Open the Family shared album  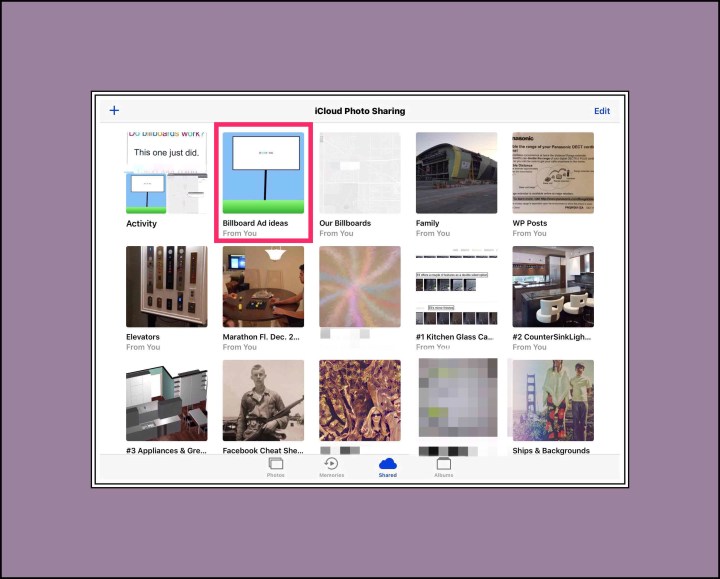[456, 173]
